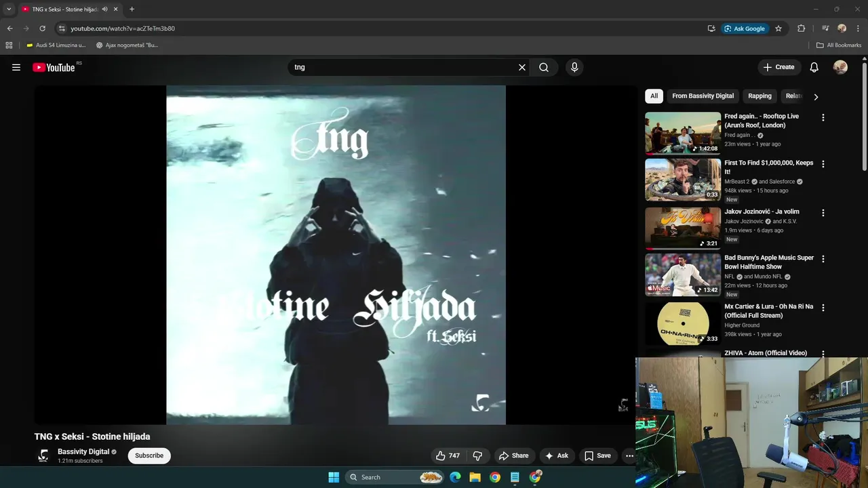Select the All filter chip
Image resolution: width=868 pixels, height=488 pixels.
654,96
